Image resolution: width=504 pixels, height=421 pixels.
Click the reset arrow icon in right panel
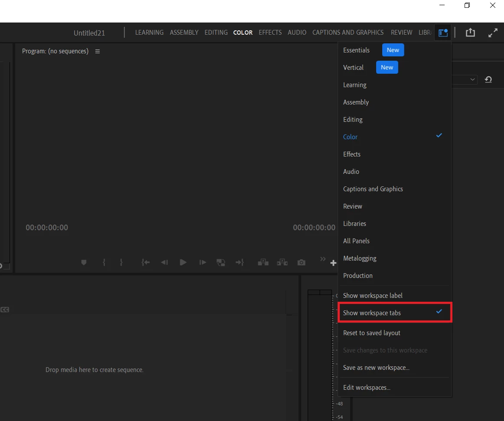click(488, 79)
